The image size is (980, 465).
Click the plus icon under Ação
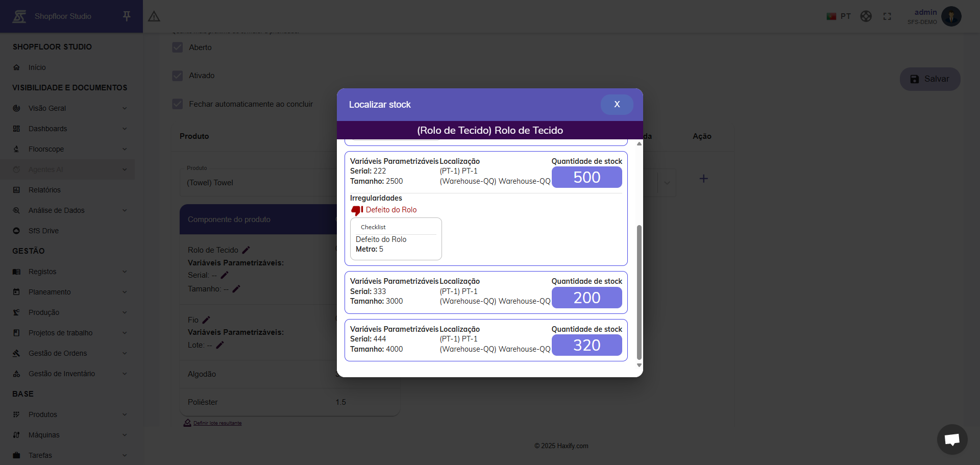(x=703, y=179)
